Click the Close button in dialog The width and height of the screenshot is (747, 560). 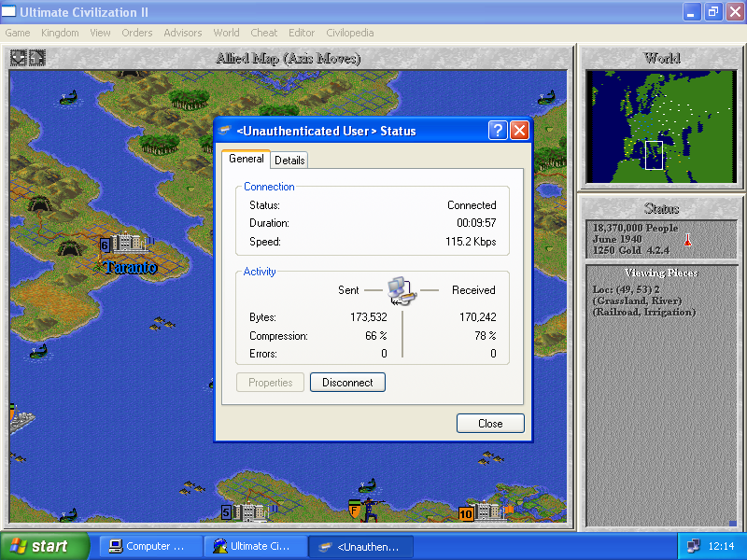tap(490, 424)
